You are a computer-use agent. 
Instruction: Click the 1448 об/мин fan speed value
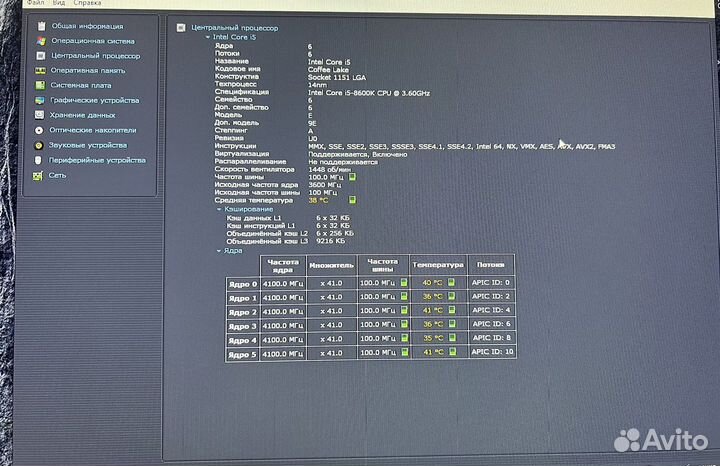329,169
